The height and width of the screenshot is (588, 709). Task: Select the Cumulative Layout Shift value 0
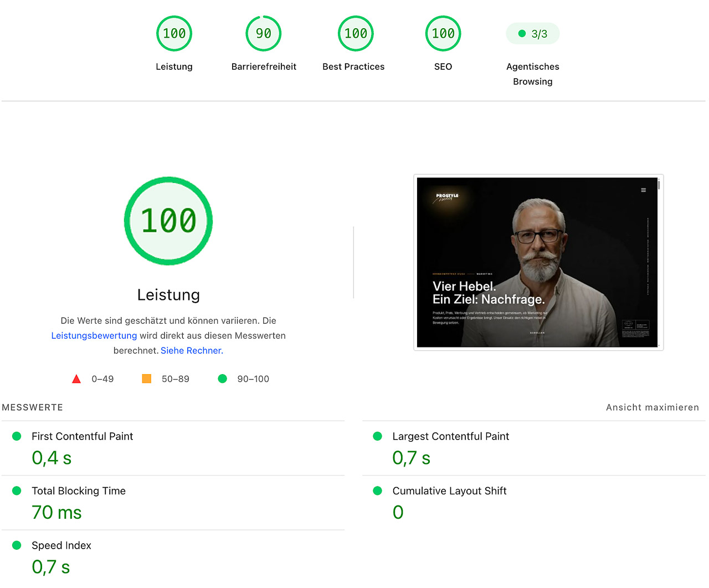(x=398, y=513)
